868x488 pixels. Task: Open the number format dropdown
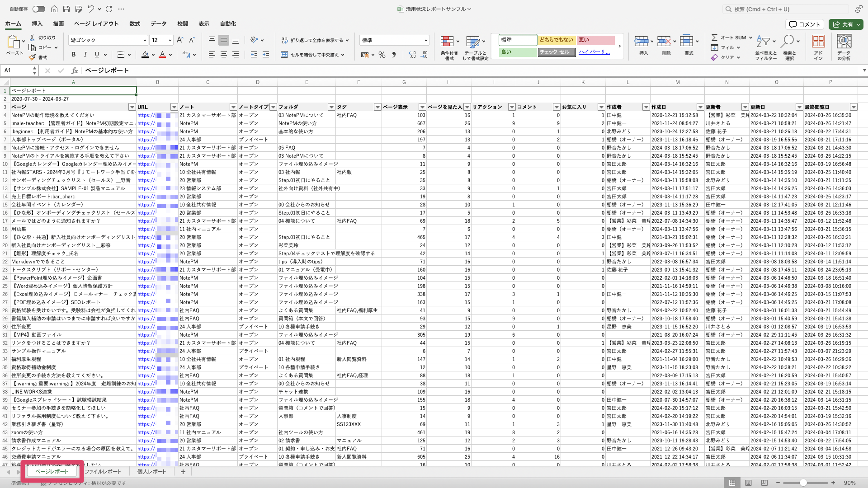tap(426, 40)
